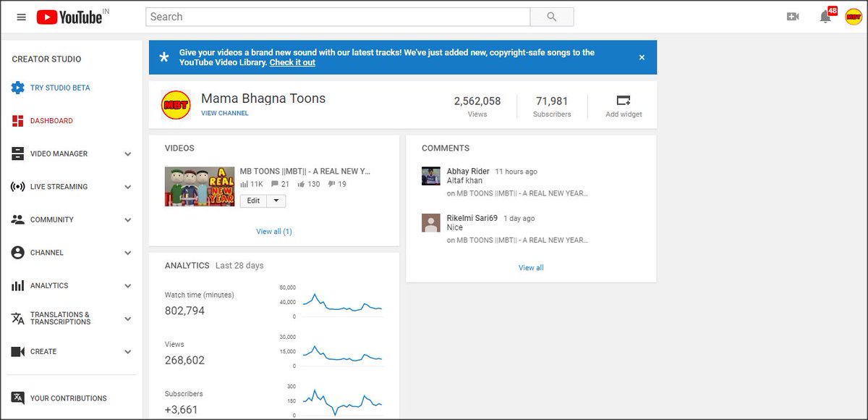Click the thumbs down icon showing 19
Screen dimensions: 868x420
(x=331, y=184)
